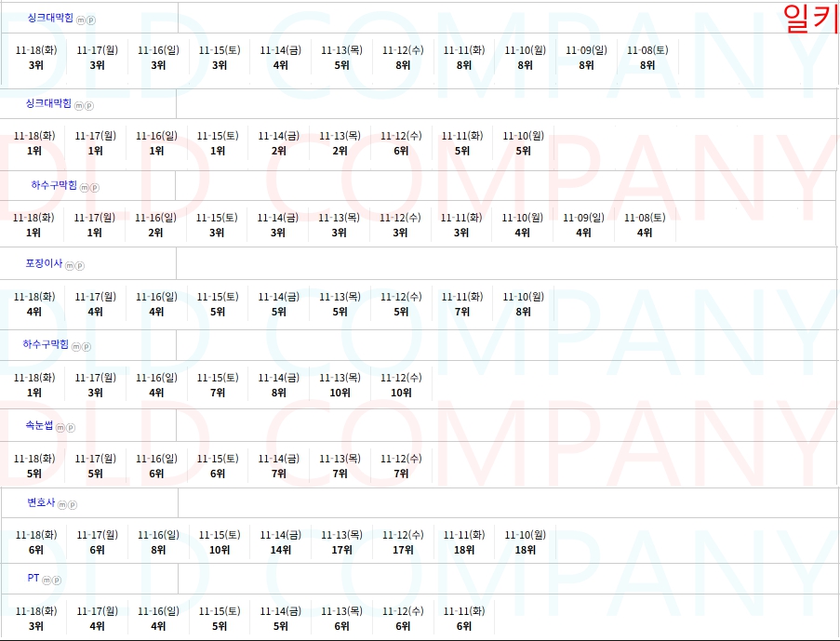Screen dimensions: 840x641
Task: Select 8위 under 11-10(월) in 포장이사 row
Action: click(524, 312)
